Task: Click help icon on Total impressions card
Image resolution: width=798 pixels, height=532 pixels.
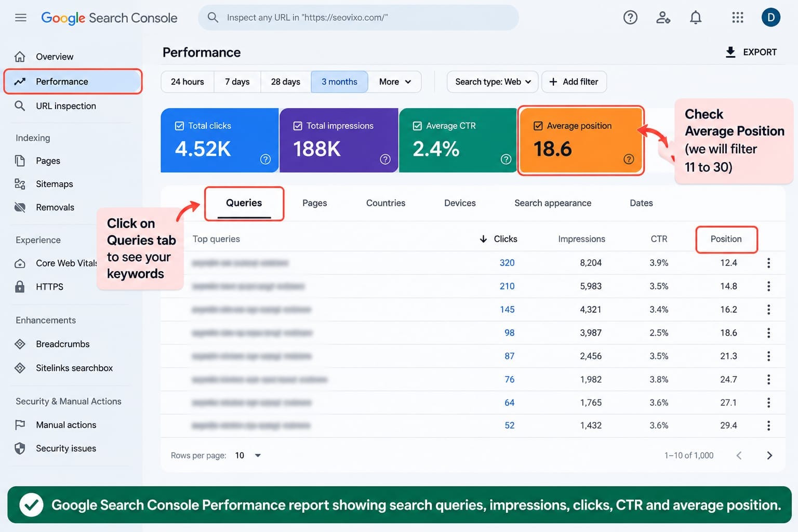Action: click(385, 159)
